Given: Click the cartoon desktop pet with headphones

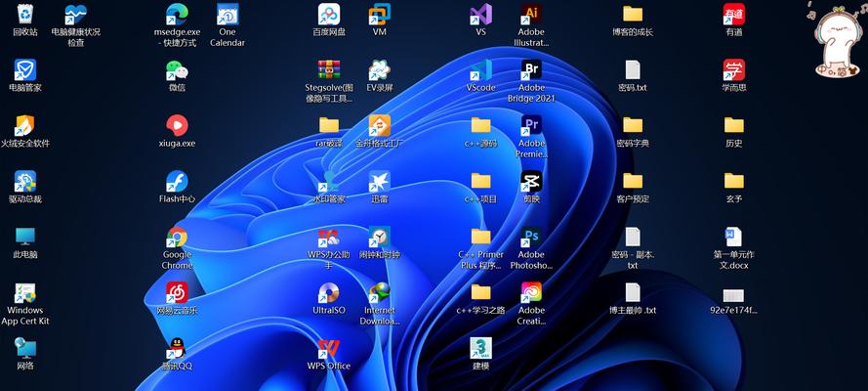Looking at the screenshot, I should (x=836, y=40).
